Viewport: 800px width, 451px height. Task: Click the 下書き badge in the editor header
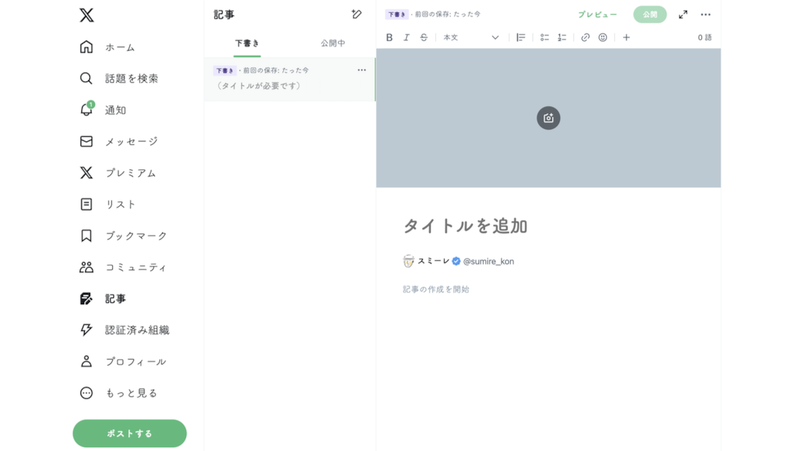pyautogui.click(x=396, y=14)
